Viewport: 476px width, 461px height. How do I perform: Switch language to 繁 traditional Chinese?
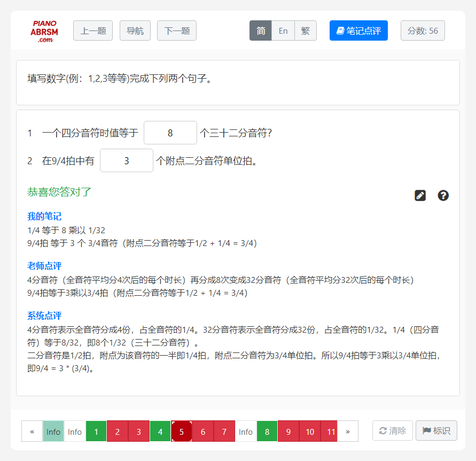[306, 30]
